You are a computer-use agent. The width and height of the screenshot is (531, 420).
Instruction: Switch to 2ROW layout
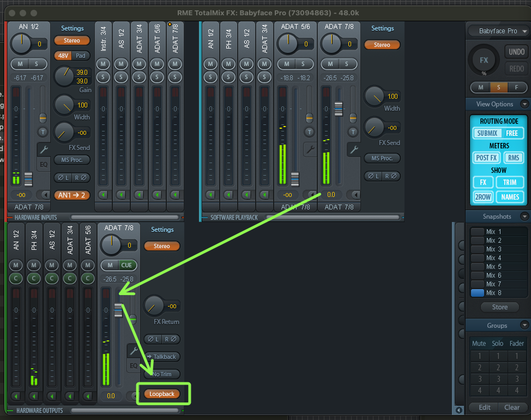pos(482,197)
